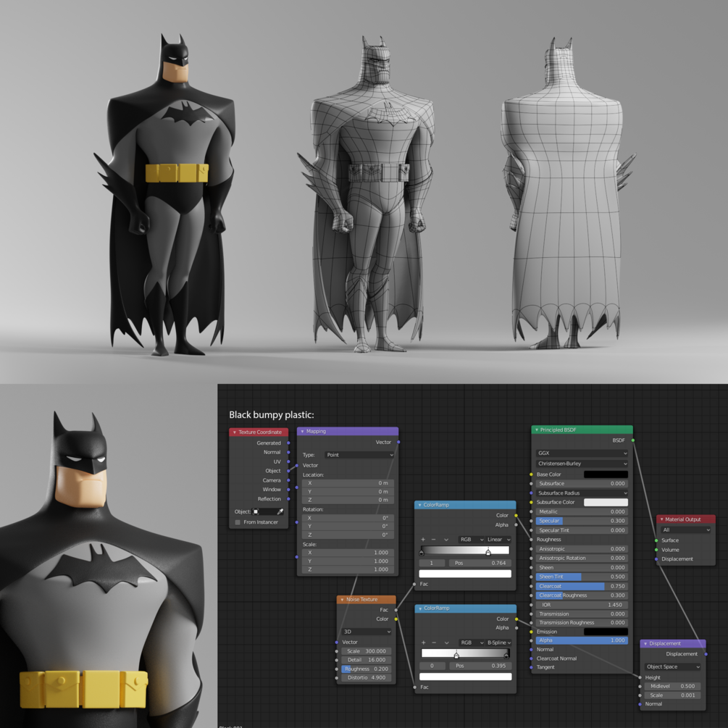Click the Mapping node Vector output socket
This screenshot has width=728, height=728.
399,442
